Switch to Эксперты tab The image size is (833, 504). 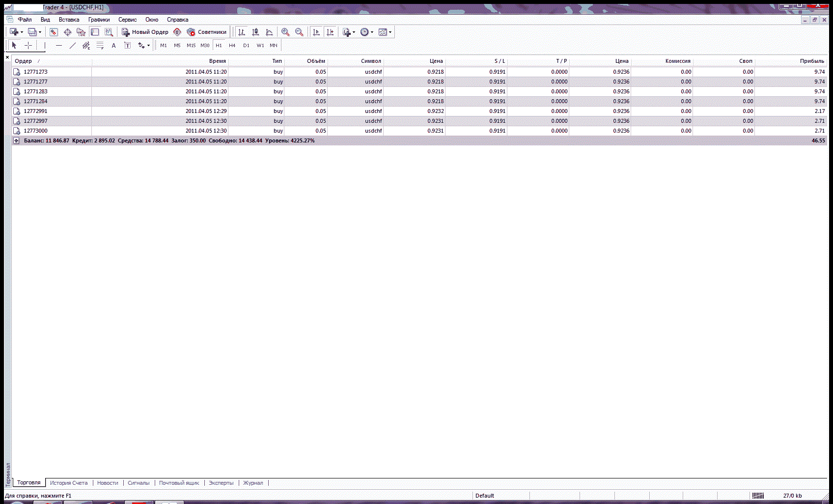click(x=221, y=483)
